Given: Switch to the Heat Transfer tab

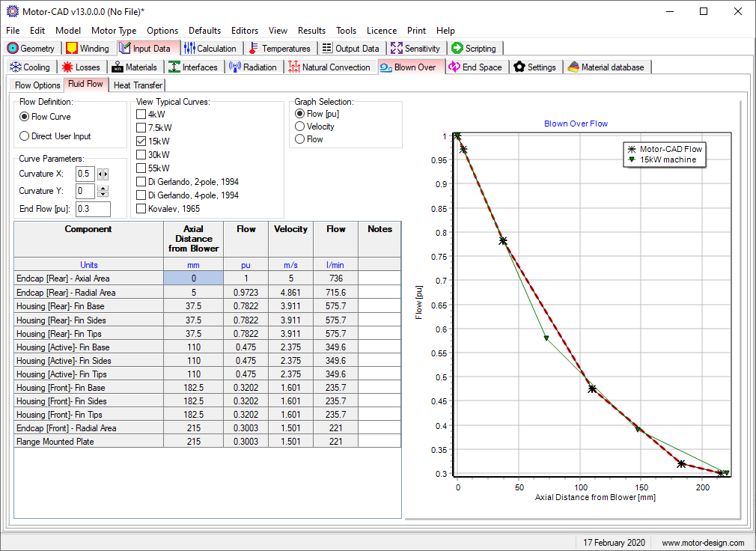Looking at the screenshot, I should point(138,85).
